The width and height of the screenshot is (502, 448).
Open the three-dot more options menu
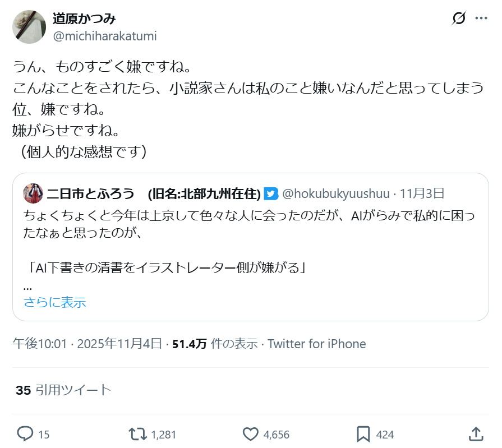tap(481, 19)
